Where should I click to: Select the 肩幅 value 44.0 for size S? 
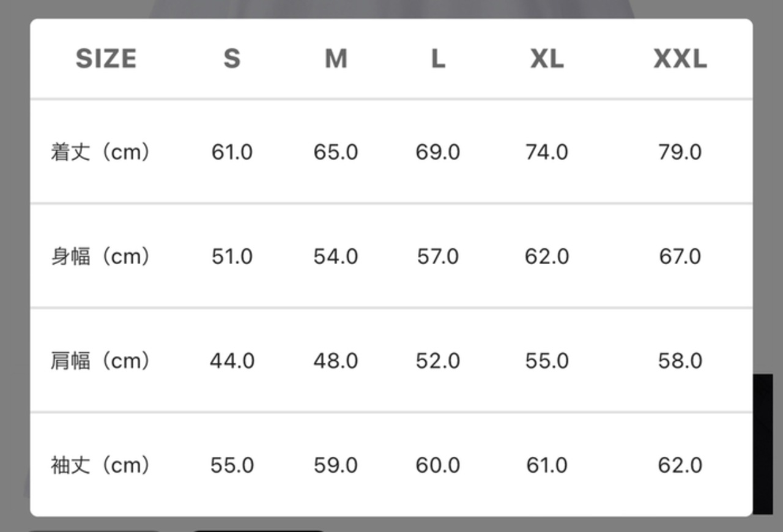coord(232,361)
